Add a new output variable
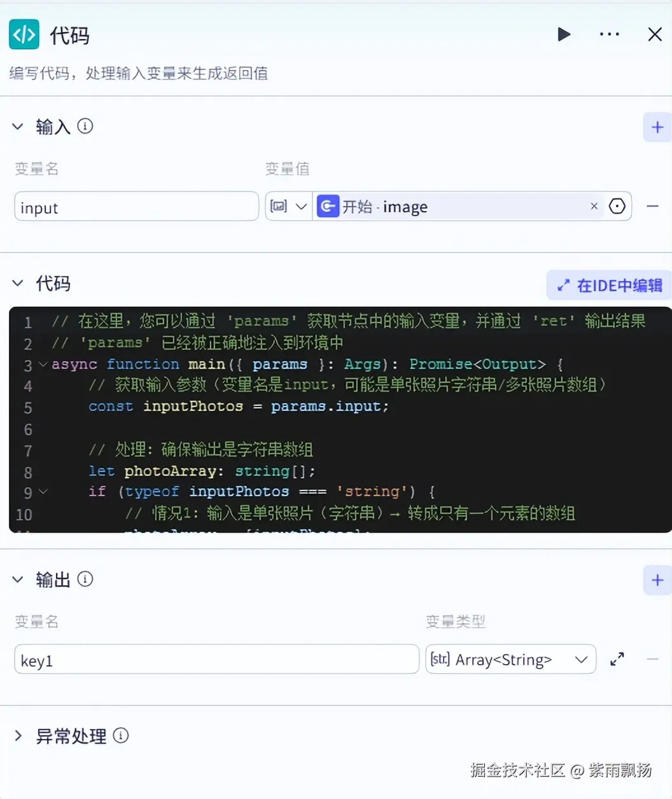 (x=657, y=580)
